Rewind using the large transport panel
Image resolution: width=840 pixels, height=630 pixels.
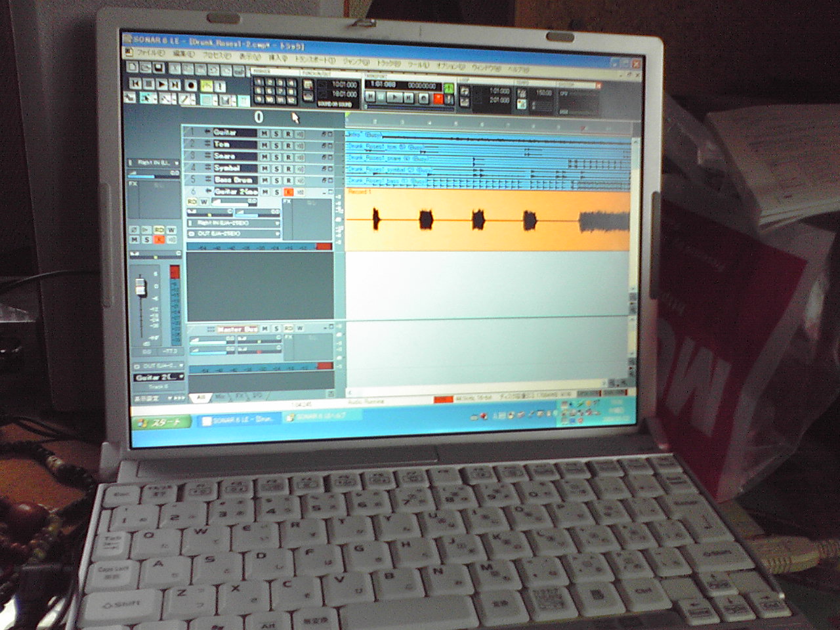click(371, 98)
